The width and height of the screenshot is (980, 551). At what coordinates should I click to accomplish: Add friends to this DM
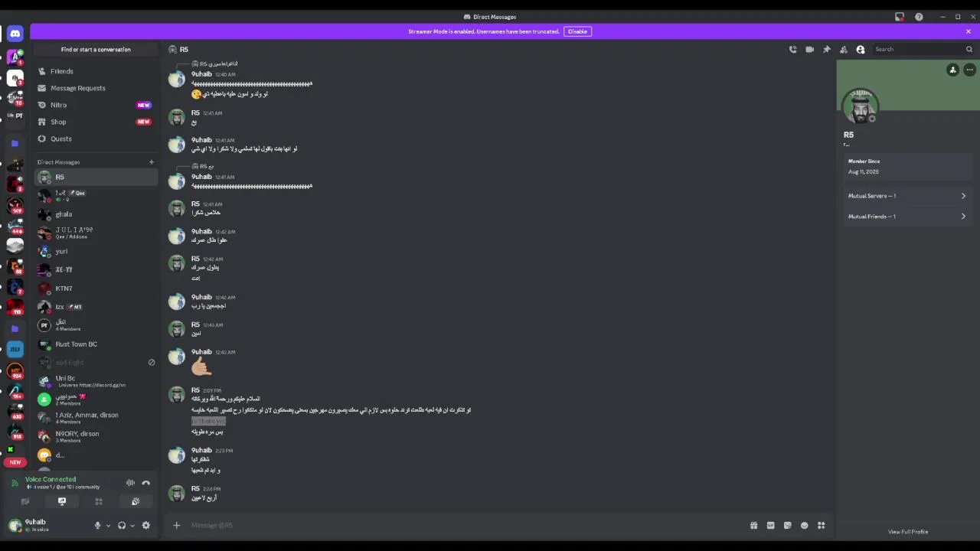click(843, 49)
